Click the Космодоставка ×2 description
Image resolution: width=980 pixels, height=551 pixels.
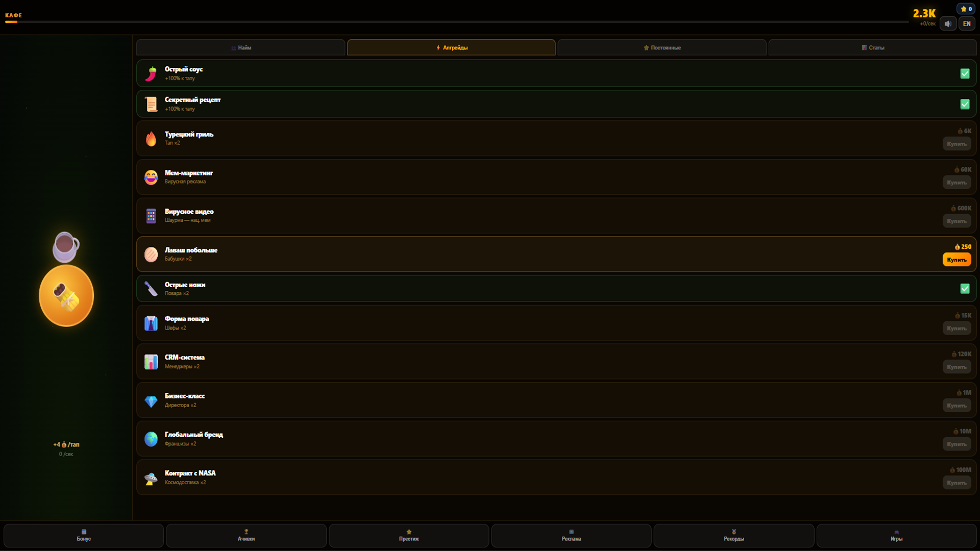185,482
